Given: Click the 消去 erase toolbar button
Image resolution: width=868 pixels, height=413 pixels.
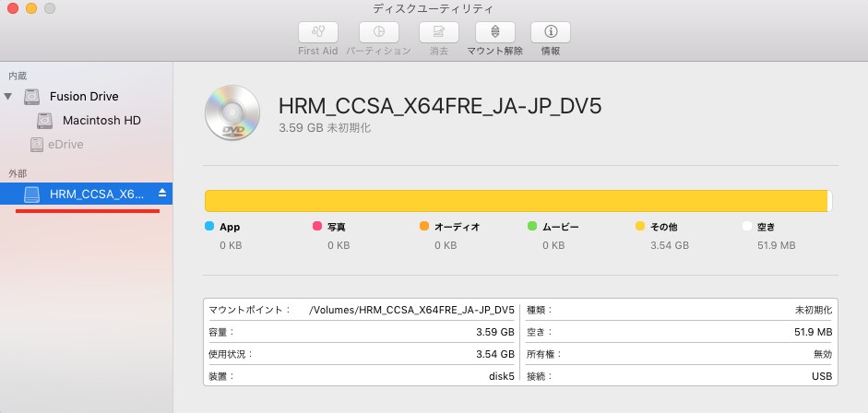Looking at the screenshot, I should tap(439, 32).
